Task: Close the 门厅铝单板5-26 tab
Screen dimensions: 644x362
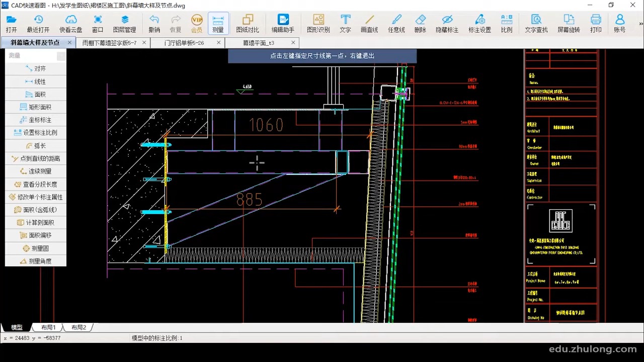Action: click(218, 43)
